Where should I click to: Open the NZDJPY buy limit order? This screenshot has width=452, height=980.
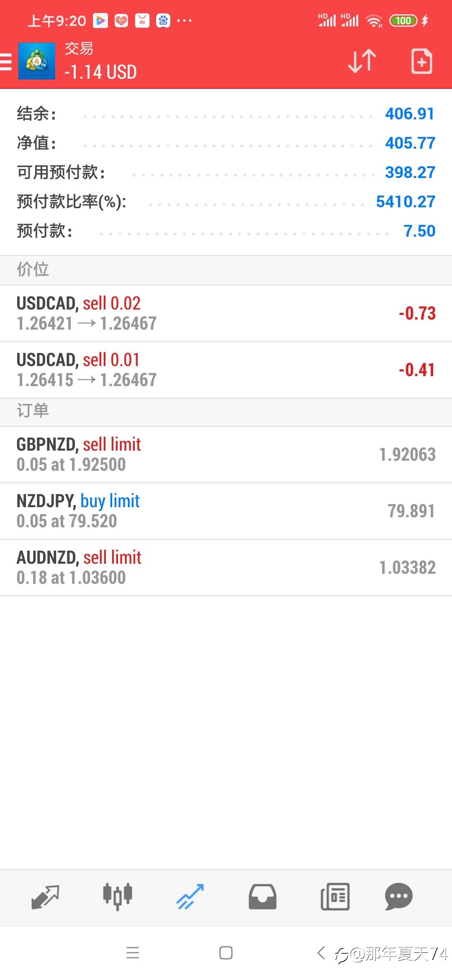pos(226,511)
